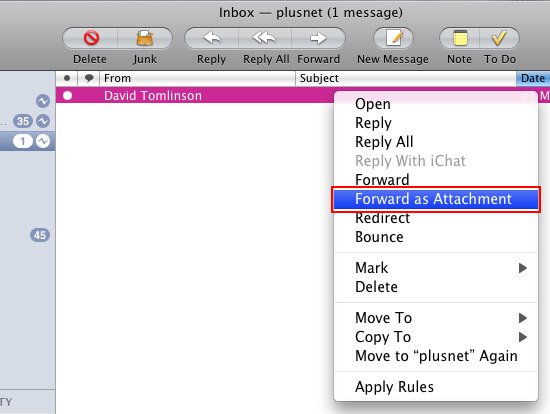Click the 35 unread count badge

(23, 121)
